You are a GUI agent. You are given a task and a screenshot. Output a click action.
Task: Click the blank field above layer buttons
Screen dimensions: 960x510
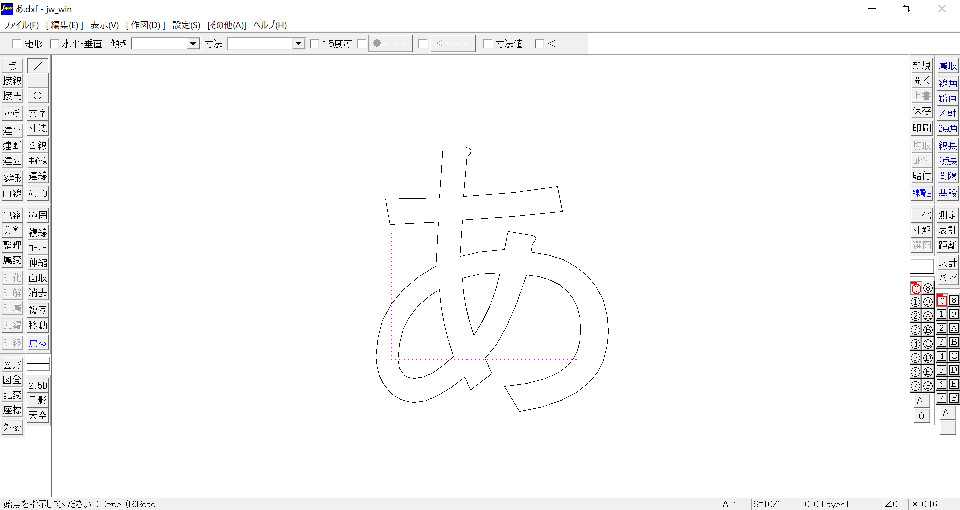(x=921, y=266)
